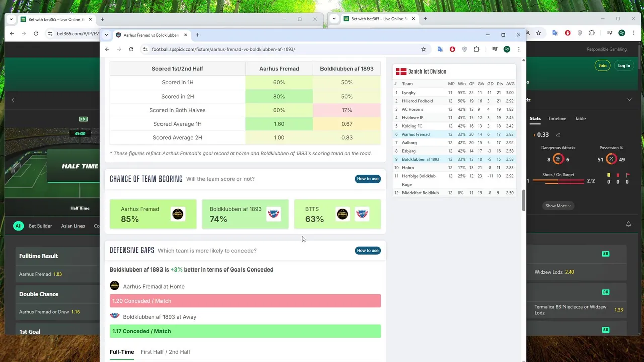Click the BTTS 63% card

tap(338, 214)
